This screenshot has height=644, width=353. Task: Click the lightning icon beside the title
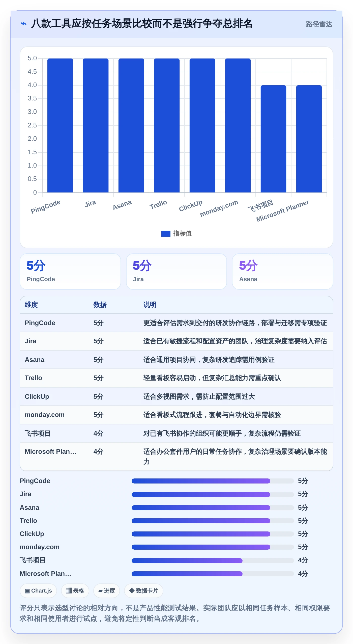point(24,24)
